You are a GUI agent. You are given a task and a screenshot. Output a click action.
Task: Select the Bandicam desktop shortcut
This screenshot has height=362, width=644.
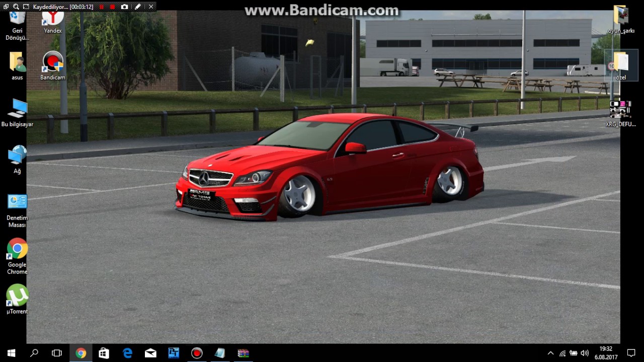[53, 65]
